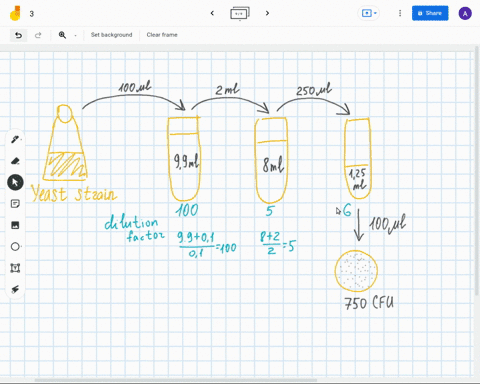Screen dimensions: 480x384
Task: Click the Share button
Action: tap(430, 13)
